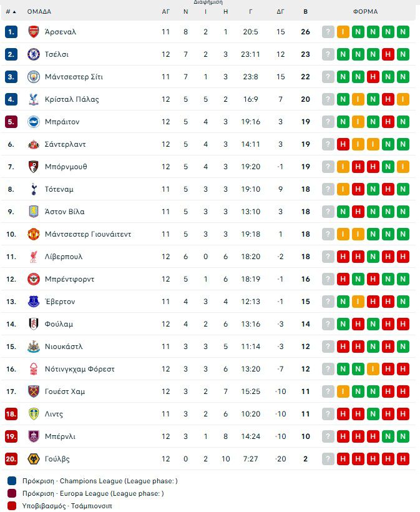Sort standings by the ΟΜΑΔΑ column header

[x=39, y=11]
